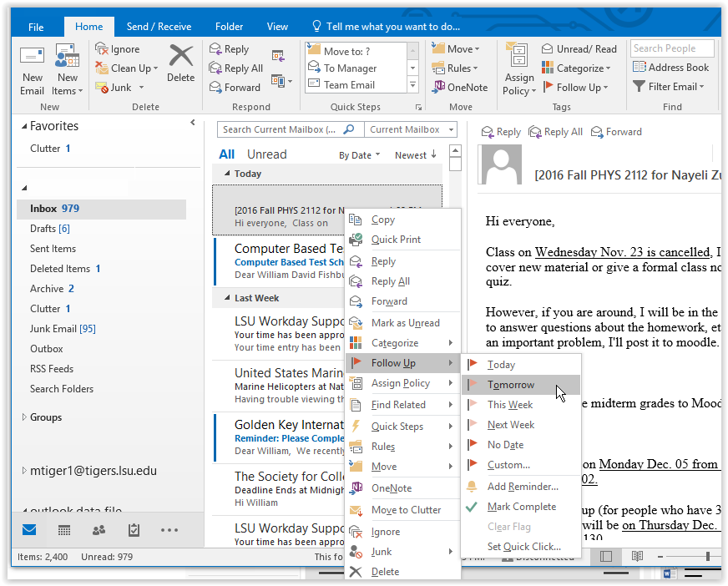
Task: Click the OneNote button in ribbon
Action: [460, 88]
